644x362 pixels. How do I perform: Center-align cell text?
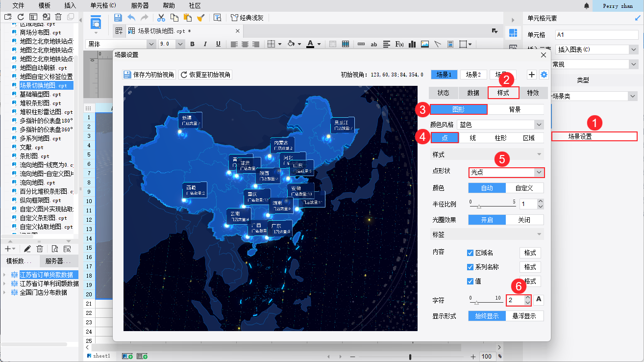pos(245,44)
